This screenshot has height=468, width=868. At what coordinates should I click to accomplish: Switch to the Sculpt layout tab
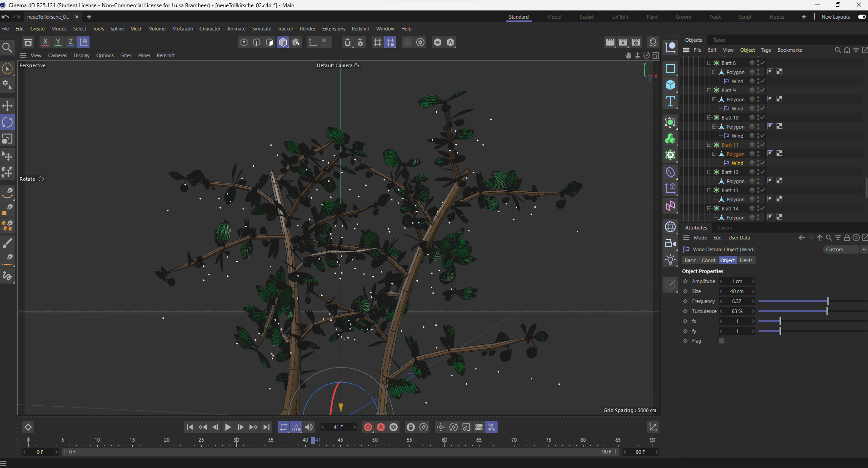[587, 17]
